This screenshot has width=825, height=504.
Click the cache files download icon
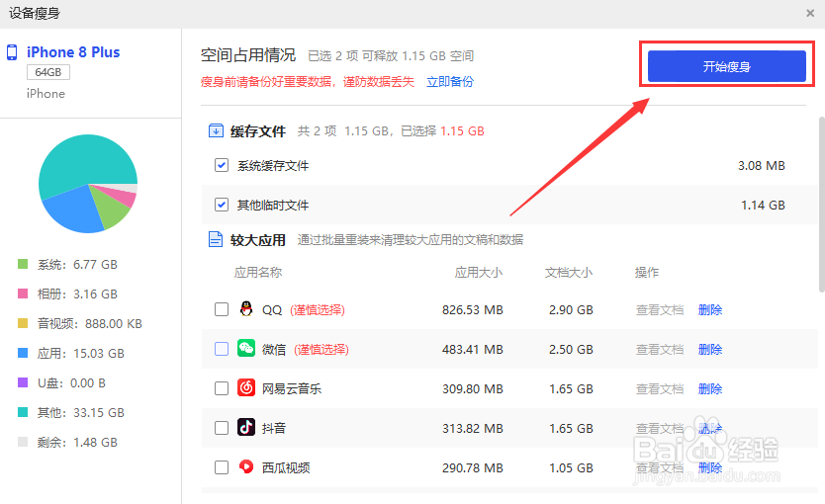[x=216, y=130]
